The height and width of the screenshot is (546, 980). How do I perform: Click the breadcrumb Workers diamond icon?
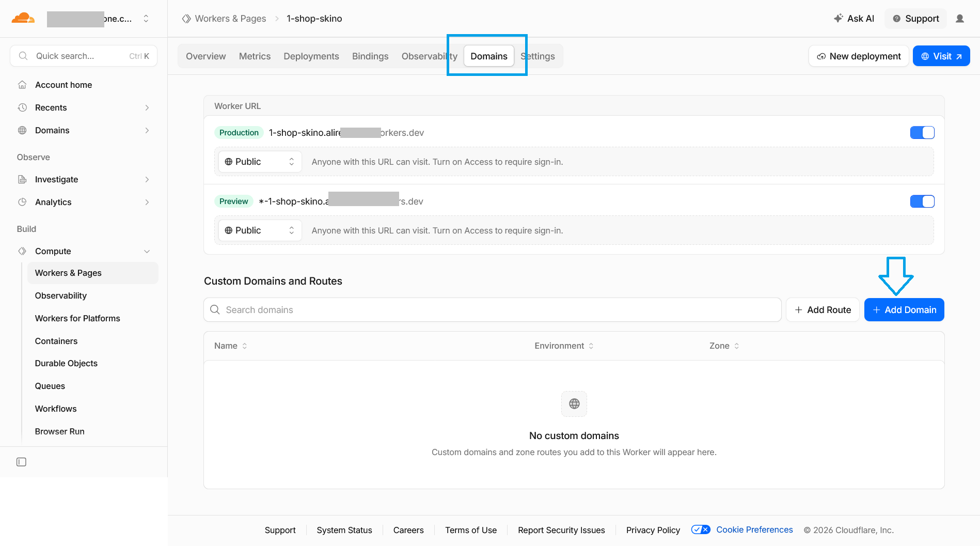tap(186, 19)
